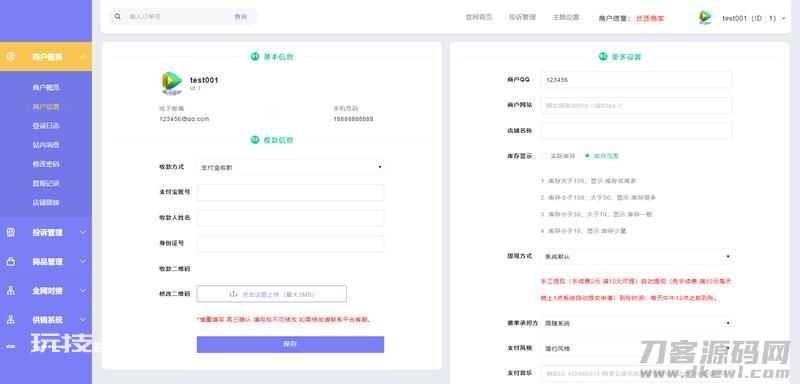Click the search magnifier icon in the top bar
This screenshot has height=384, width=800.
(118, 17)
